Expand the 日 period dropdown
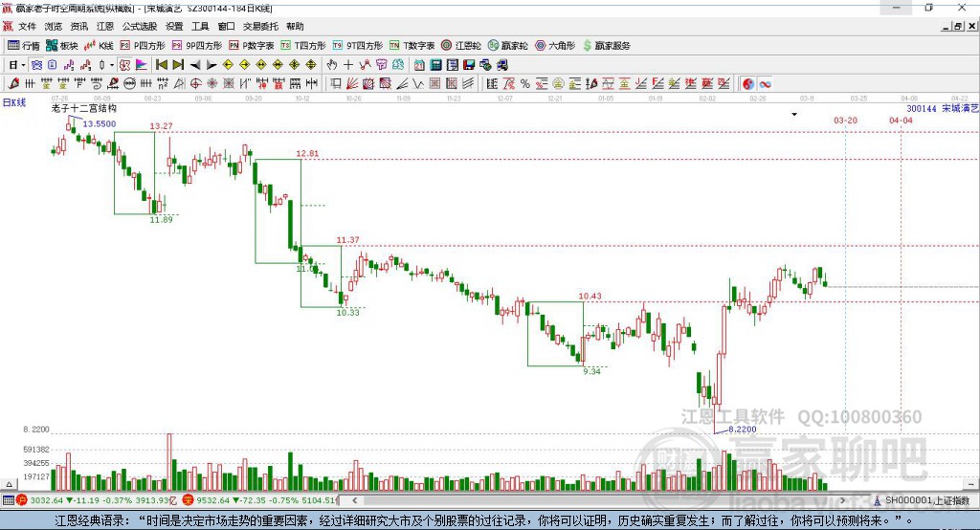The width and height of the screenshot is (980, 530). (23, 65)
